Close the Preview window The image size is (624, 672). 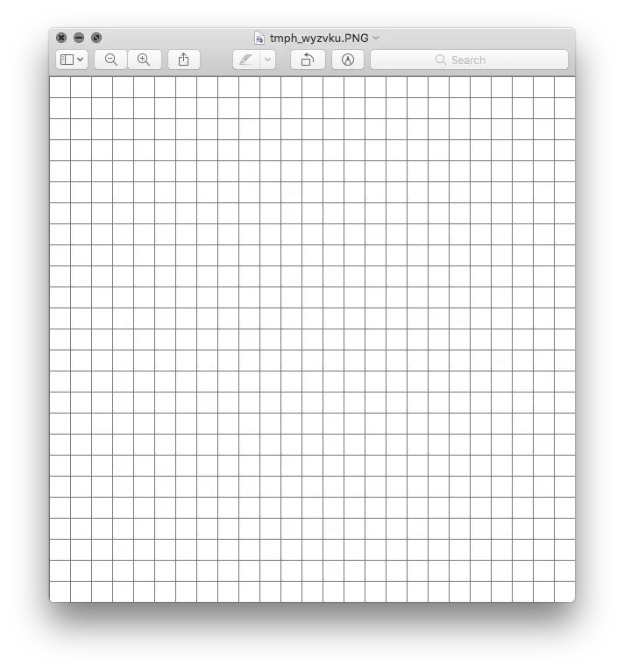tap(61, 38)
